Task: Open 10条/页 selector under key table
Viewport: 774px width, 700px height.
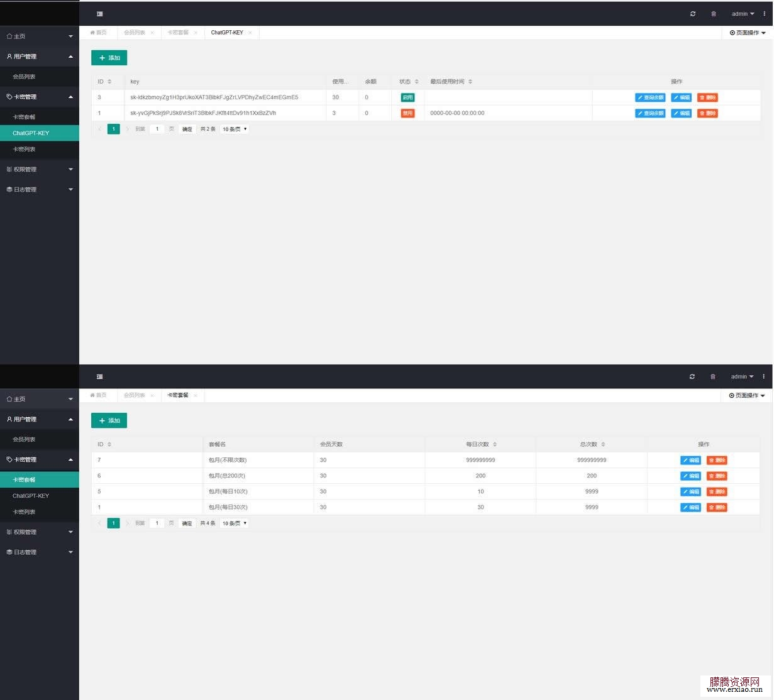Action: point(235,129)
